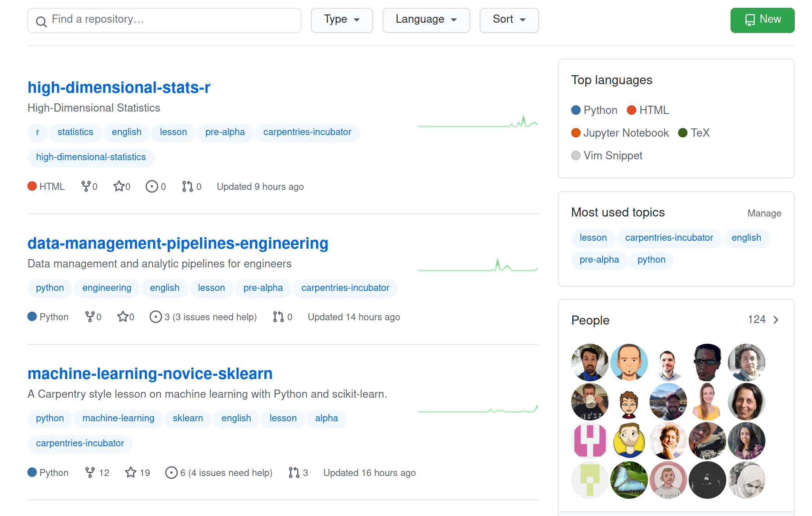Click the machine-learning topic tag
This screenshot has height=516, width=812.
(118, 419)
